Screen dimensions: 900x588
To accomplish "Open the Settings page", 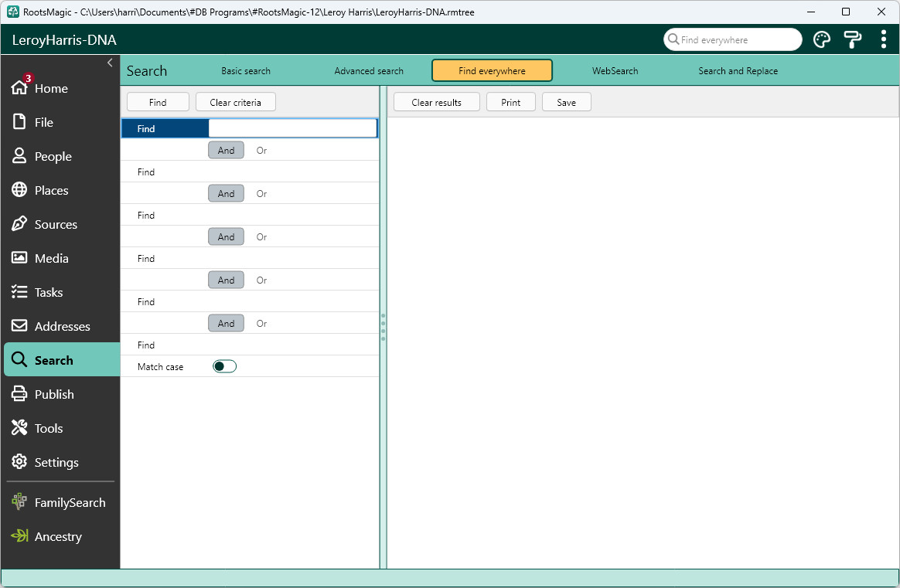I will [61, 462].
